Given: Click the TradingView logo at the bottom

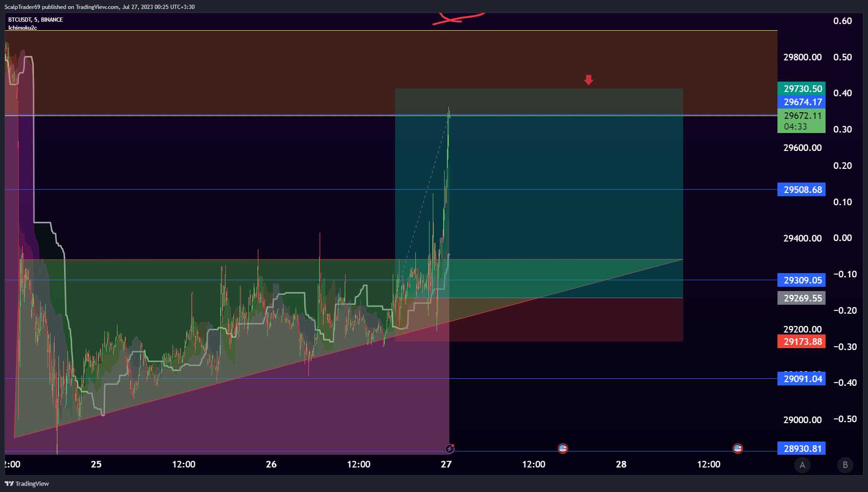Looking at the screenshot, I should (27, 484).
